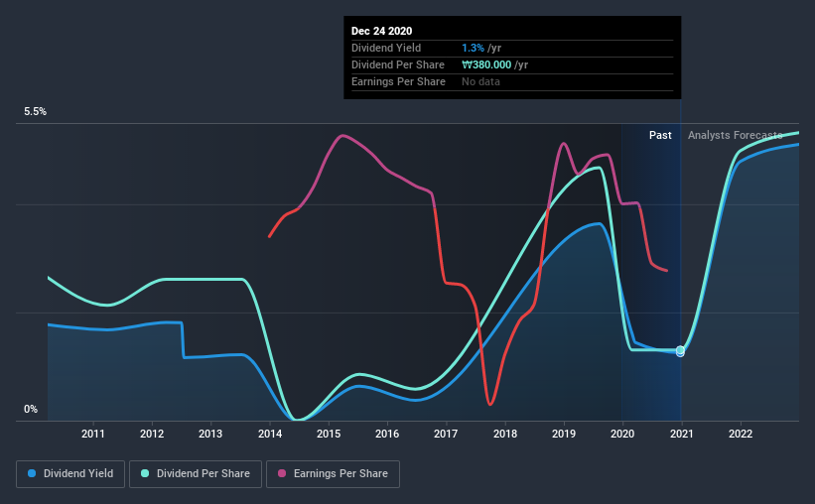The image size is (815, 504).
Task: Select the 2020 x-axis label
Action: 622,434
